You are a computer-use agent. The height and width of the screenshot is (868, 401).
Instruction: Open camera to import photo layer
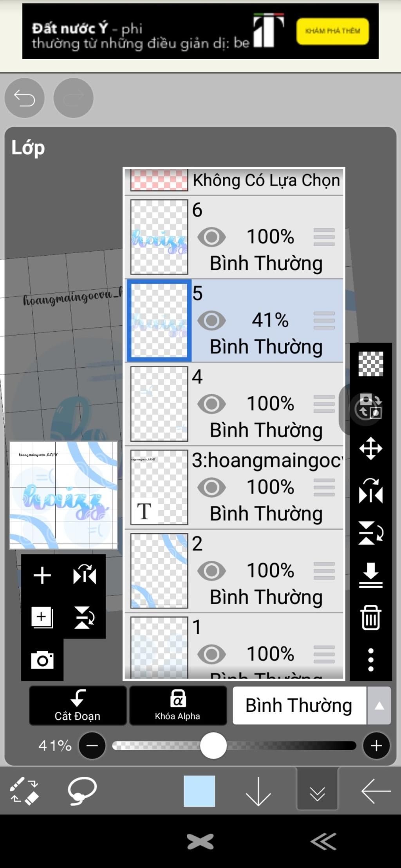42,660
